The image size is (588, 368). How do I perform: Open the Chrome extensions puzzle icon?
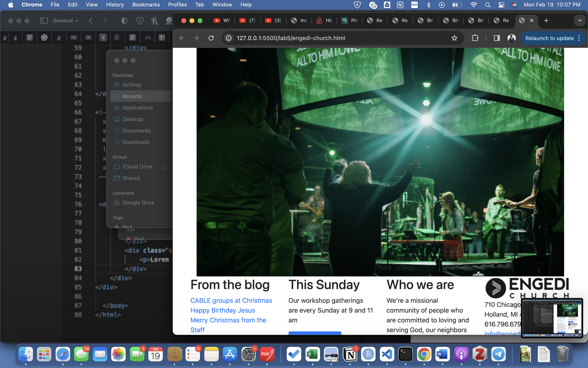click(x=475, y=38)
